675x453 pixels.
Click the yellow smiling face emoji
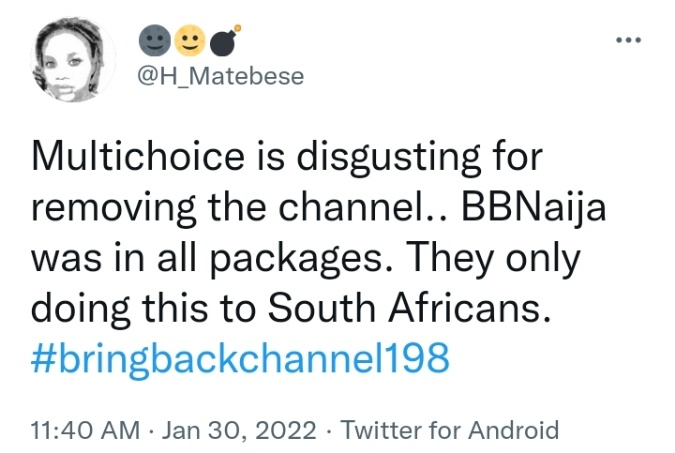189,40
